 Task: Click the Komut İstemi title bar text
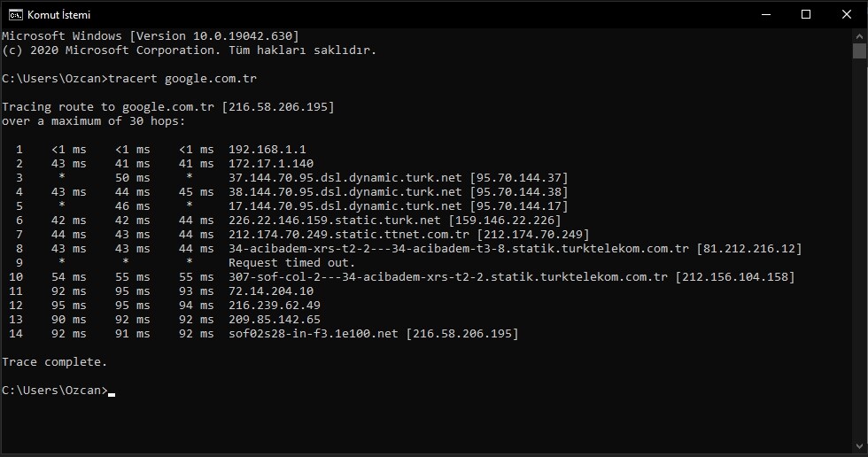58,15
